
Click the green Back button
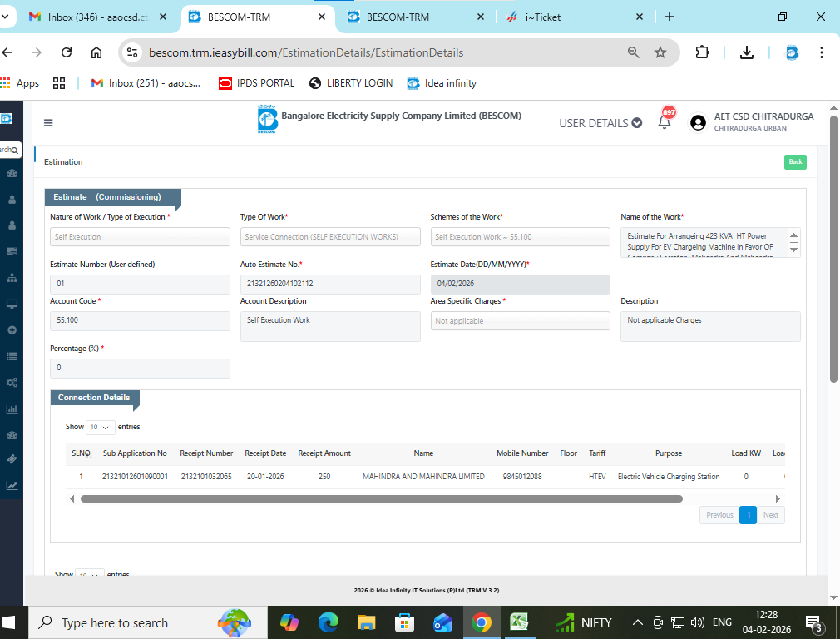[x=795, y=162]
